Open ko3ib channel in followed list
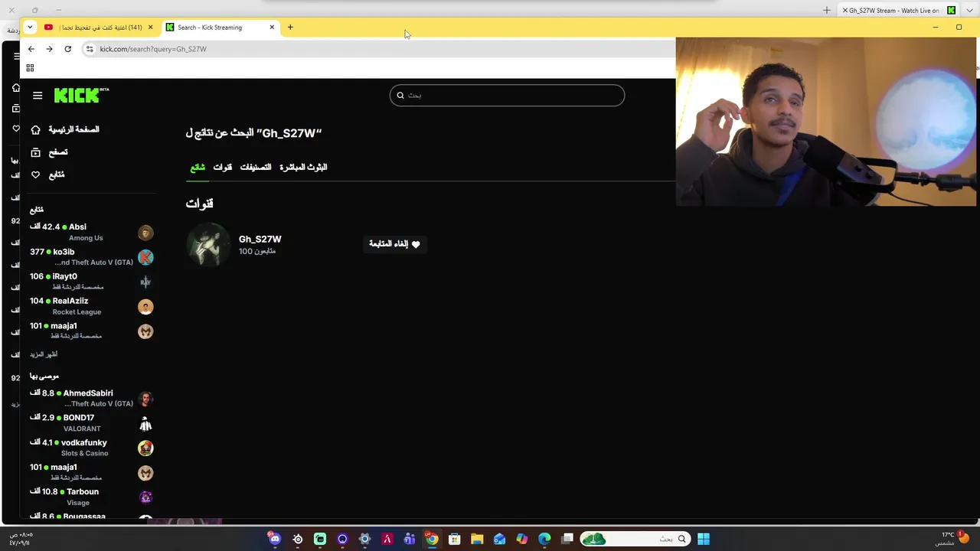This screenshot has width=980, height=551. click(x=92, y=256)
